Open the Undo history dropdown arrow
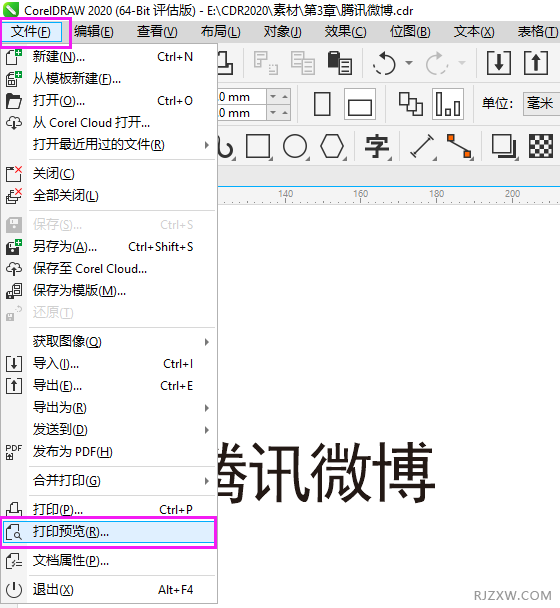Viewport: 560px width, 608px height. tap(409, 63)
